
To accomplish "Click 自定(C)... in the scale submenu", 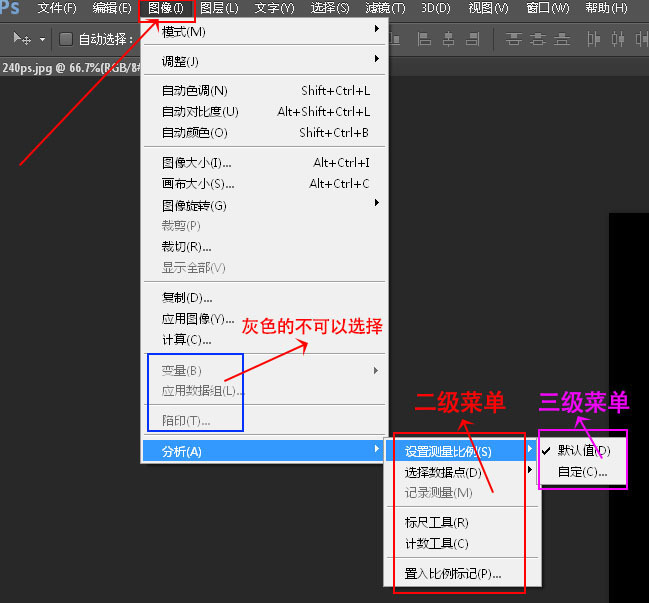I will click(x=583, y=471).
